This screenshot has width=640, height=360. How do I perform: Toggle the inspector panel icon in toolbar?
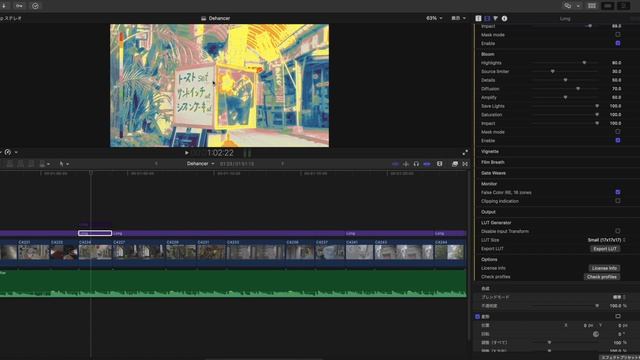click(x=623, y=6)
